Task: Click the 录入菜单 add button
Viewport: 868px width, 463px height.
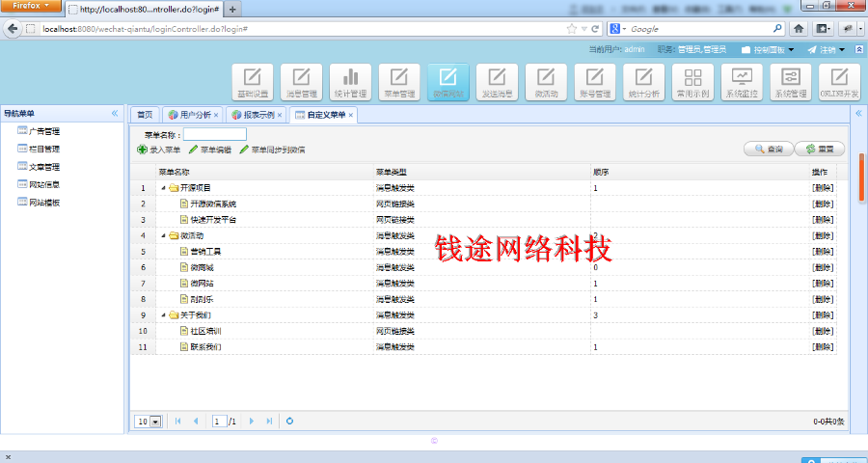Action: 159,150
